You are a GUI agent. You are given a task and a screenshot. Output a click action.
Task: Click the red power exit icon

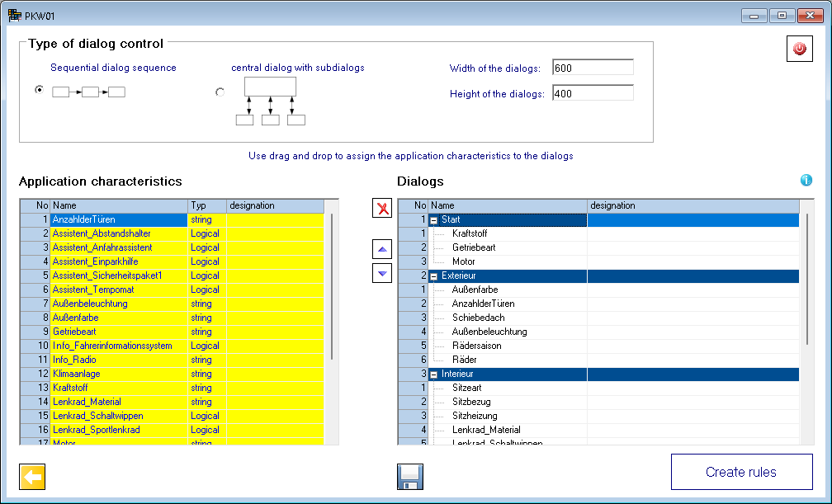[798, 49]
